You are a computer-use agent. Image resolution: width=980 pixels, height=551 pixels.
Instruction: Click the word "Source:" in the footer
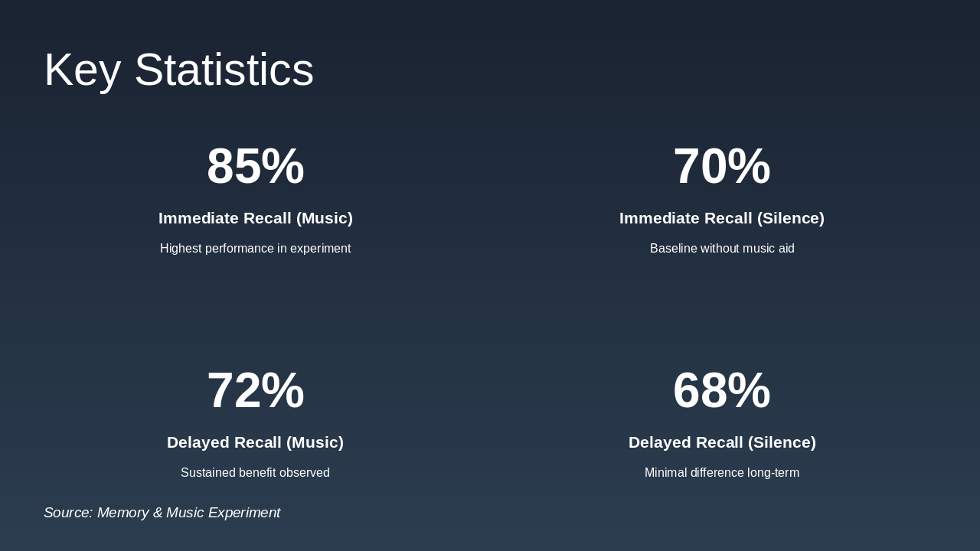click(68, 513)
